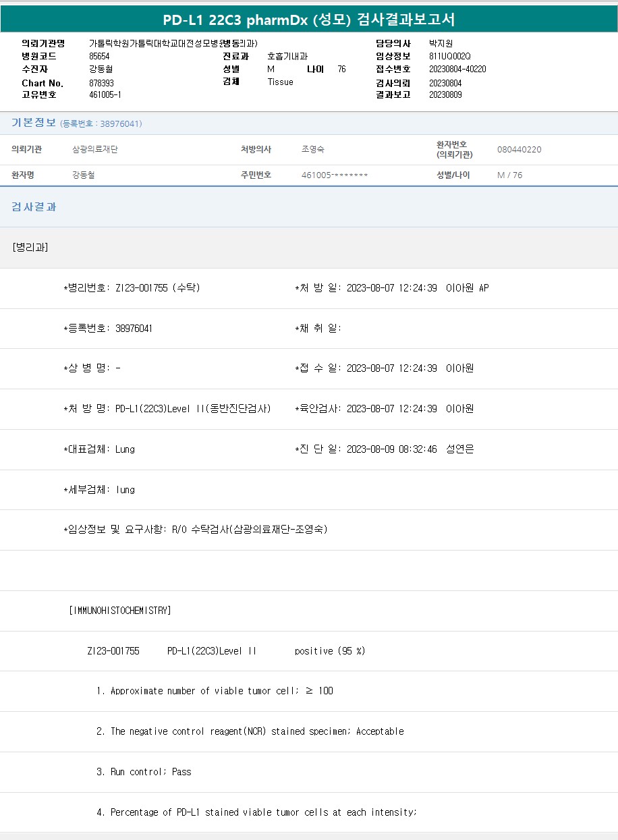Select the 담당의사 name 박지원
This screenshot has height=840, width=618.
441,43
